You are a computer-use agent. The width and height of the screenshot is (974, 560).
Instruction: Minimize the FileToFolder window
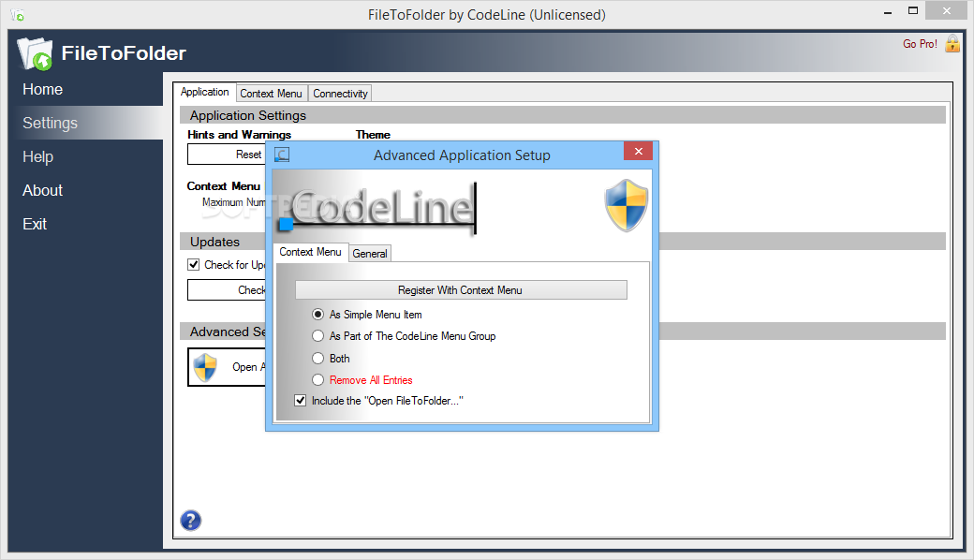click(x=888, y=12)
